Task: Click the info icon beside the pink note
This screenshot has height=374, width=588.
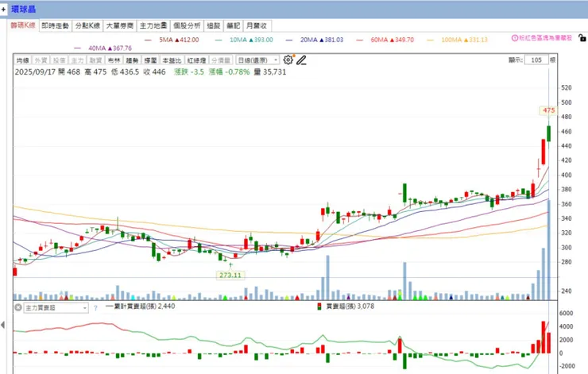Action: (515, 38)
